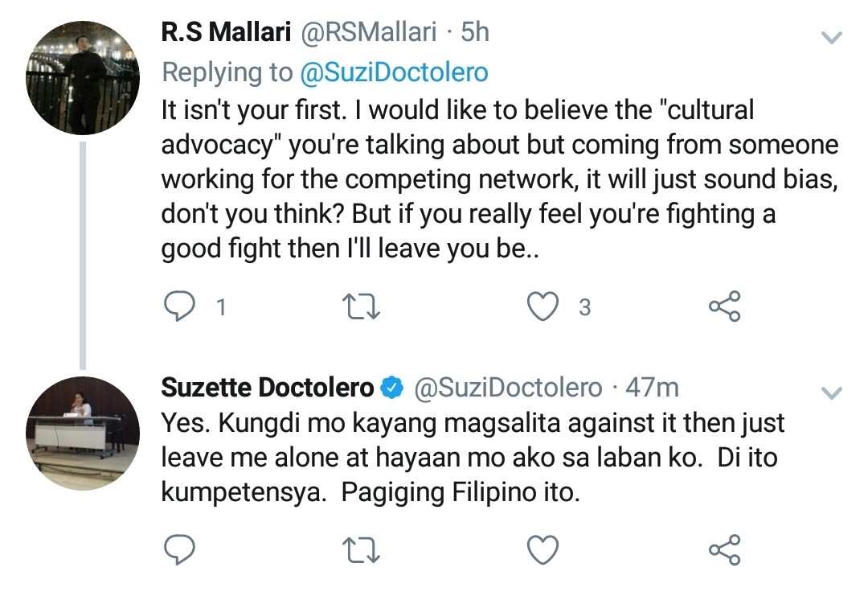Image resolution: width=868 pixels, height=592 pixels.
Task: Reply to Suzette Doctolero's tweet
Action: 180,549
